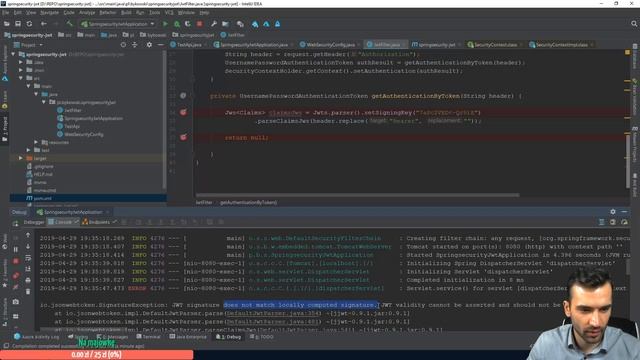The width and height of the screenshot is (640, 360).
Task: Click the Back navigation arrow
Action: pos(43,24)
